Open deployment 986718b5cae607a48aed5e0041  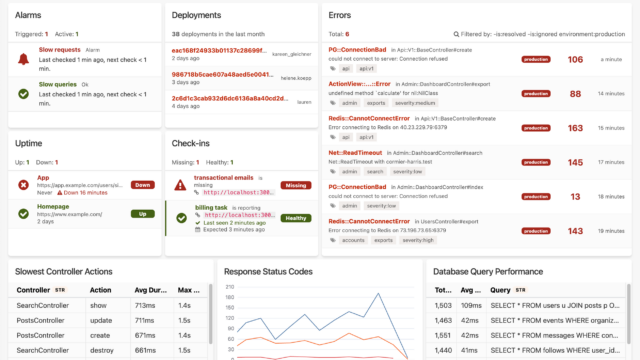click(222, 75)
